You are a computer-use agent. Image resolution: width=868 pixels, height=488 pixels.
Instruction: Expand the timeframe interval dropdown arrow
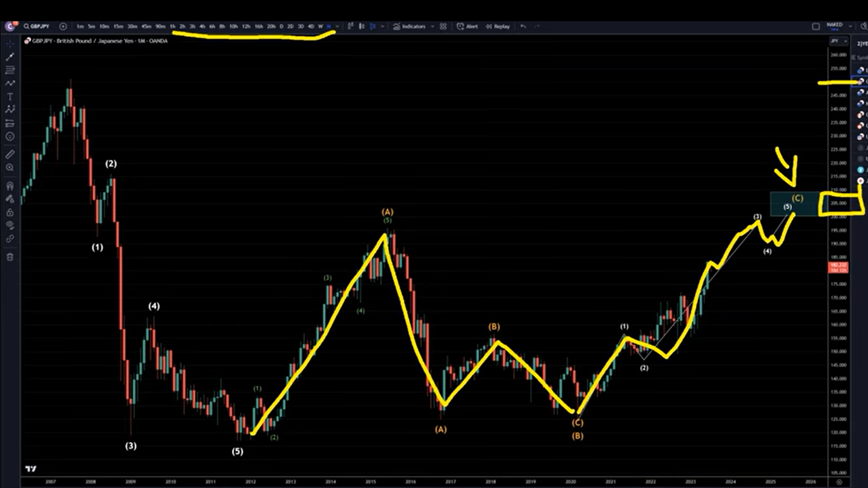pos(337,26)
